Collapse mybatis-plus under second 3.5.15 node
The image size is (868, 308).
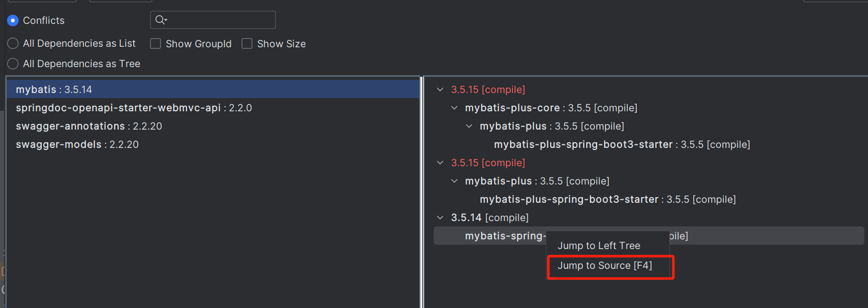click(454, 181)
